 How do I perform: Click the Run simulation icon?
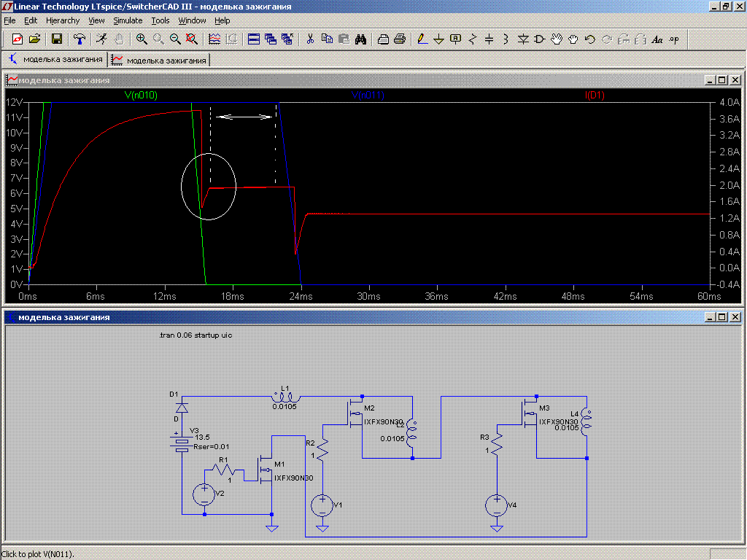(101, 39)
